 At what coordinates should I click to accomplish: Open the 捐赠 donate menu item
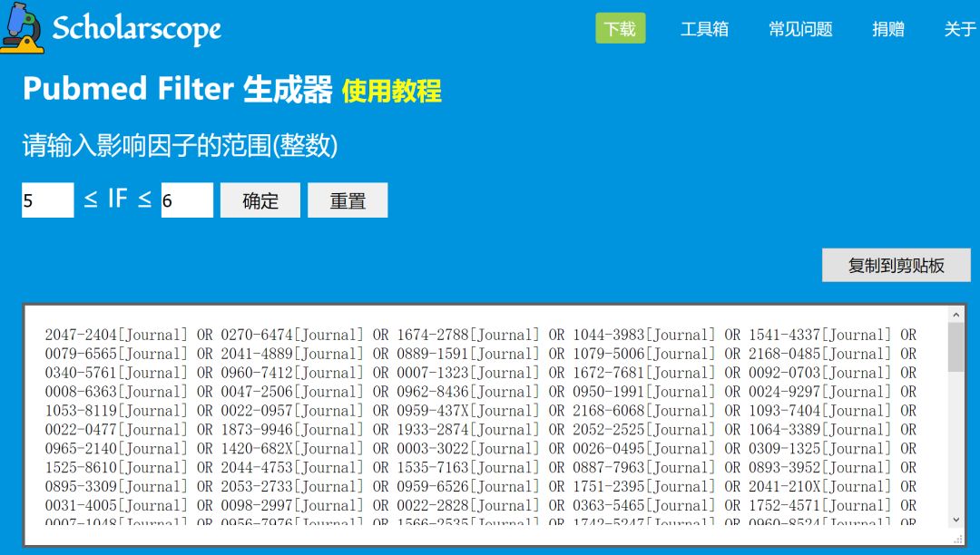pos(888,29)
